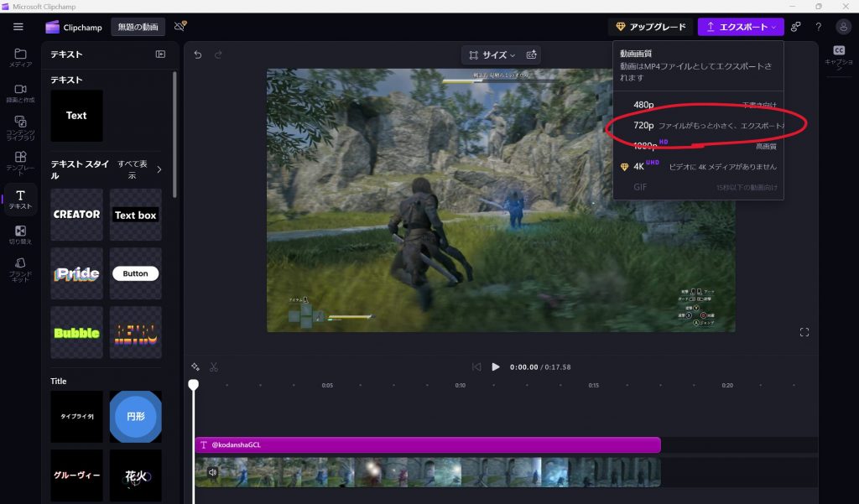Open the テンプレート sidebar tab
The width and height of the screenshot is (859, 504).
(20, 164)
